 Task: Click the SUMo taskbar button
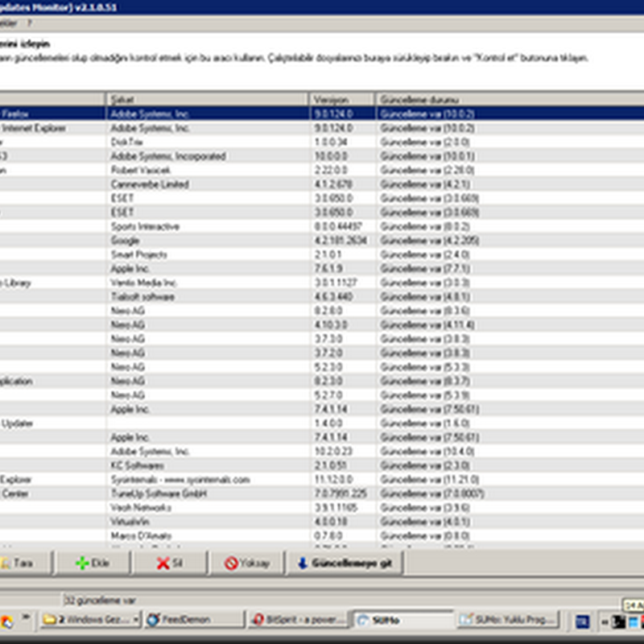pos(402,619)
